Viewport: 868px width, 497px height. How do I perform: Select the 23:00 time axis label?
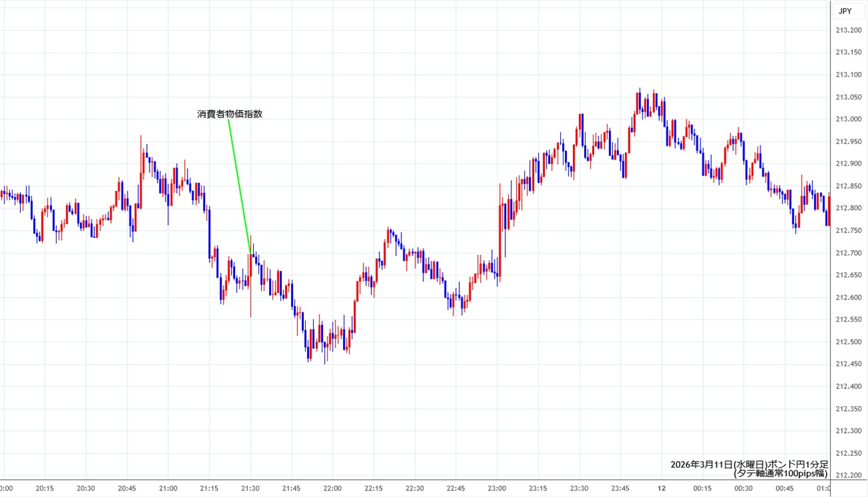pos(497,488)
